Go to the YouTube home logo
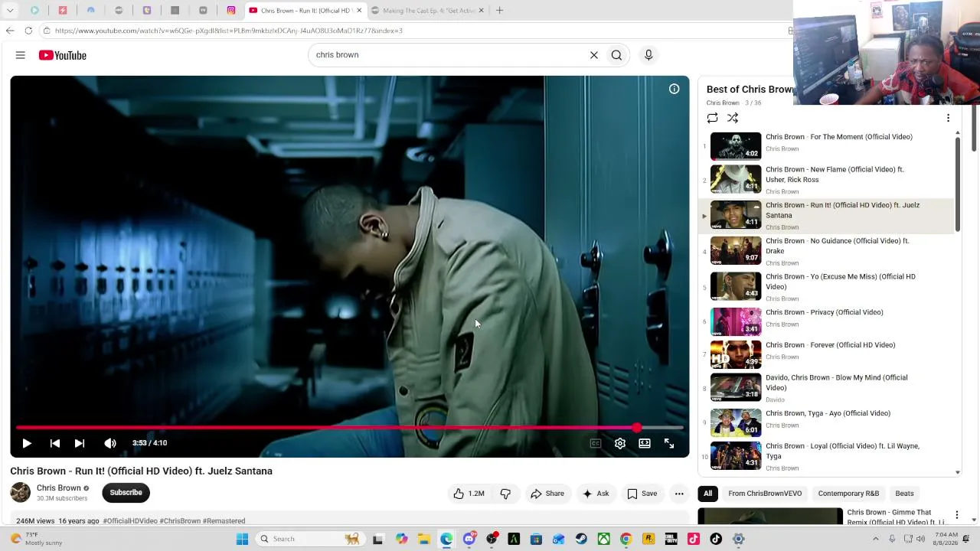The height and width of the screenshot is (551, 980). (63, 55)
